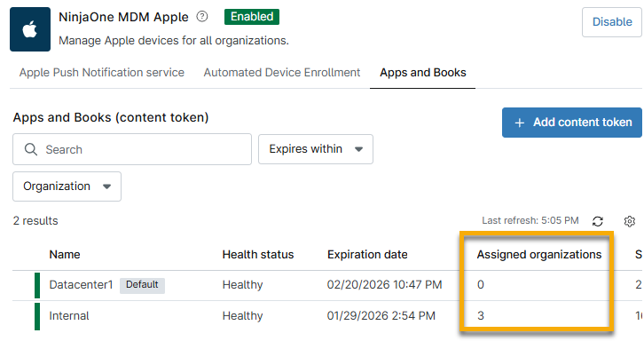The height and width of the screenshot is (341, 644).
Task: Click the plus icon on Add content token
Action: point(520,123)
